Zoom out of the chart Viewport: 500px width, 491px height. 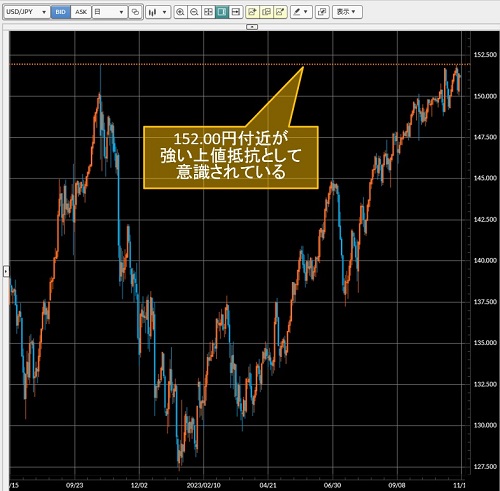coord(194,12)
